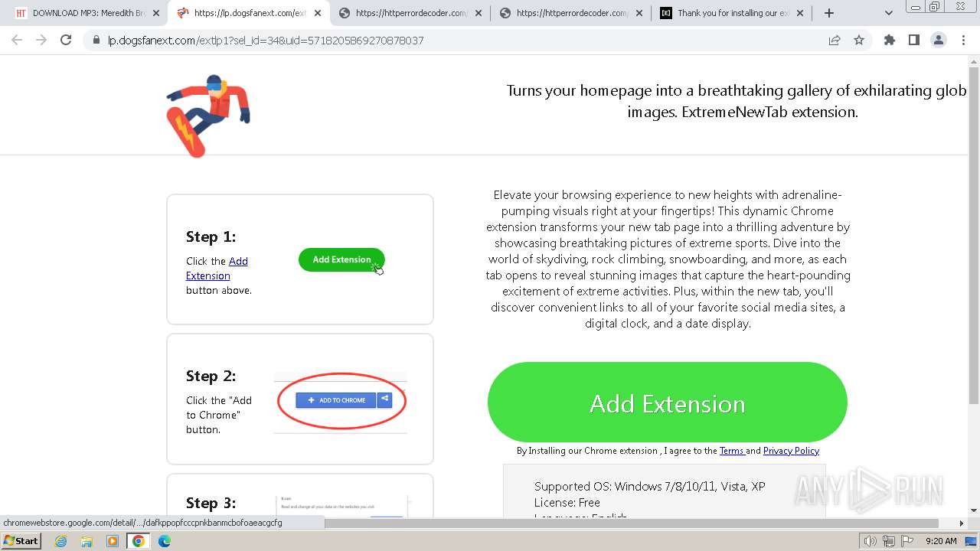
Task: Reload the current page
Action: tap(66, 41)
